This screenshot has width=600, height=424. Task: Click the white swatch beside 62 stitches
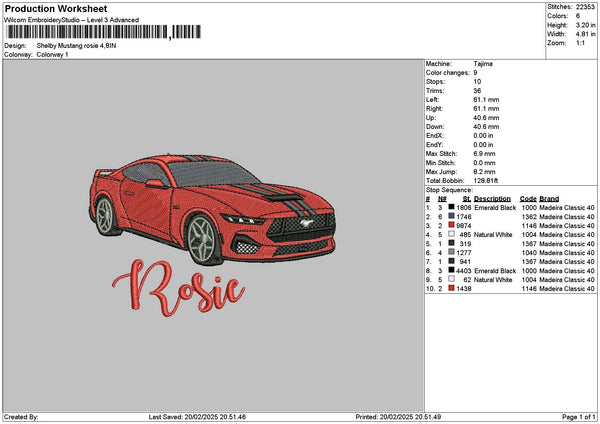[452, 279]
